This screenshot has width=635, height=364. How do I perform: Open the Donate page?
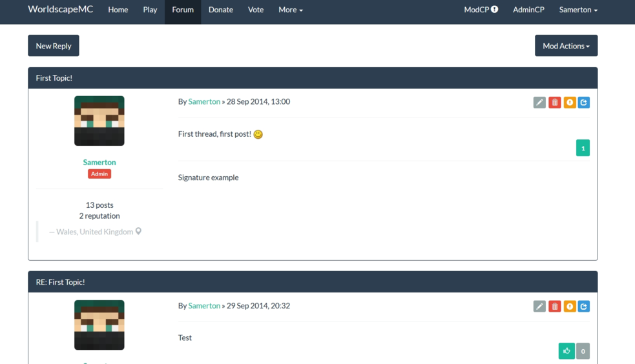pyautogui.click(x=221, y=10)
